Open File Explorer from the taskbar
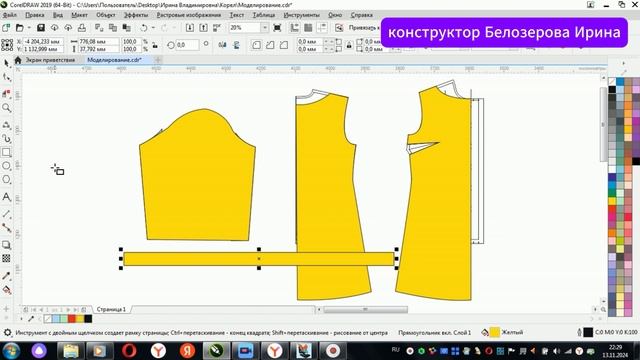 [x=71, y=351]
